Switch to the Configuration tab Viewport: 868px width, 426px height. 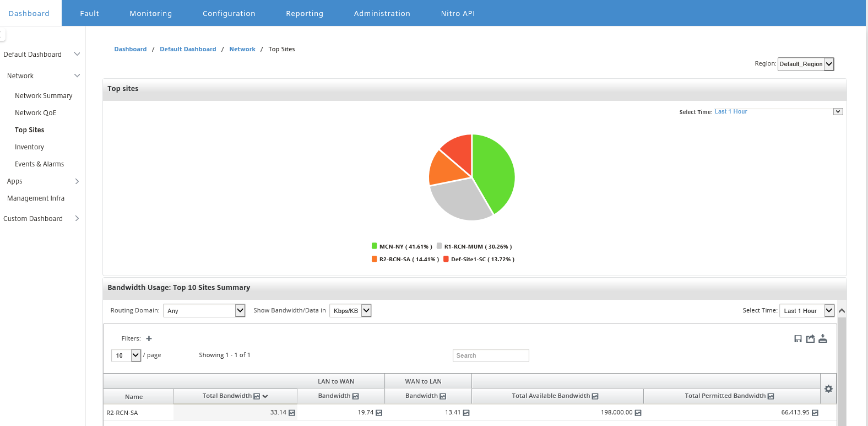pos(229,13)
